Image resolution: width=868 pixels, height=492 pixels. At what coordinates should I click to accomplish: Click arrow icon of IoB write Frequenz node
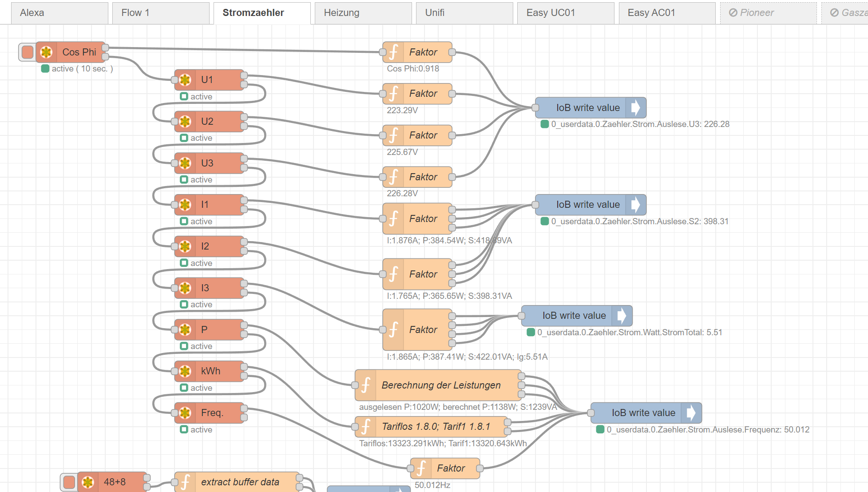tap(691, 413)
